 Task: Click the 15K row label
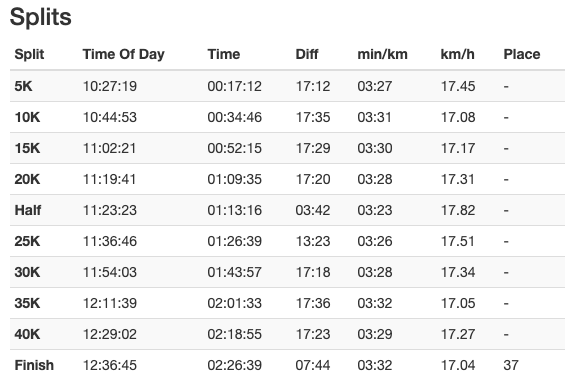[x=27, y=148]
